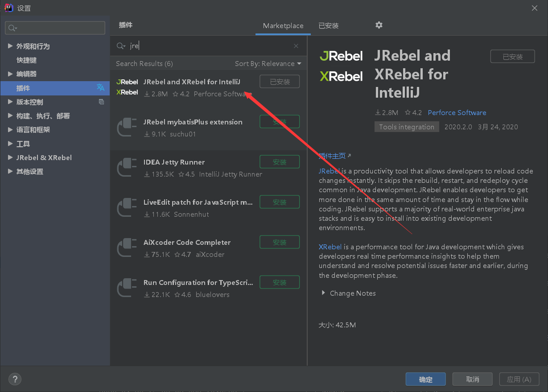Click the large JRebel XRebel logo in details

click(342, 66)
